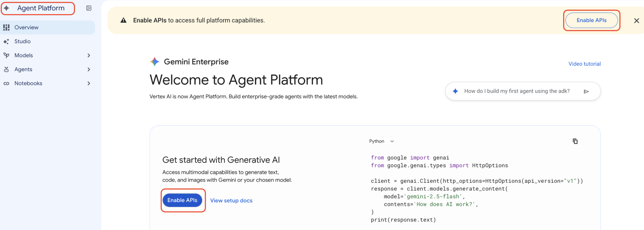
Task: Expand the Agents submenu chevron
Action: (89, 69)
